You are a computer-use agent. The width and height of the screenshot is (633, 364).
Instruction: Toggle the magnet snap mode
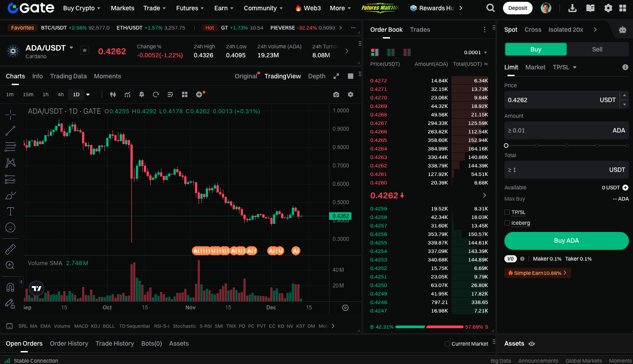pos(10,287)
